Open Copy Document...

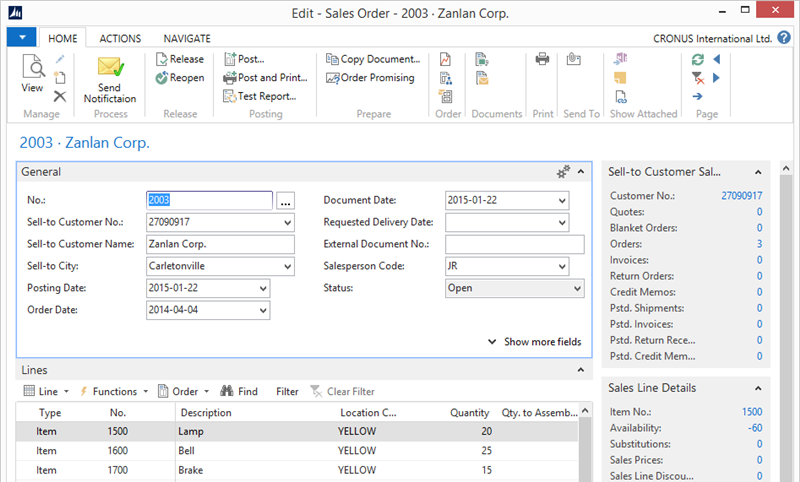[x=373, y=59]
